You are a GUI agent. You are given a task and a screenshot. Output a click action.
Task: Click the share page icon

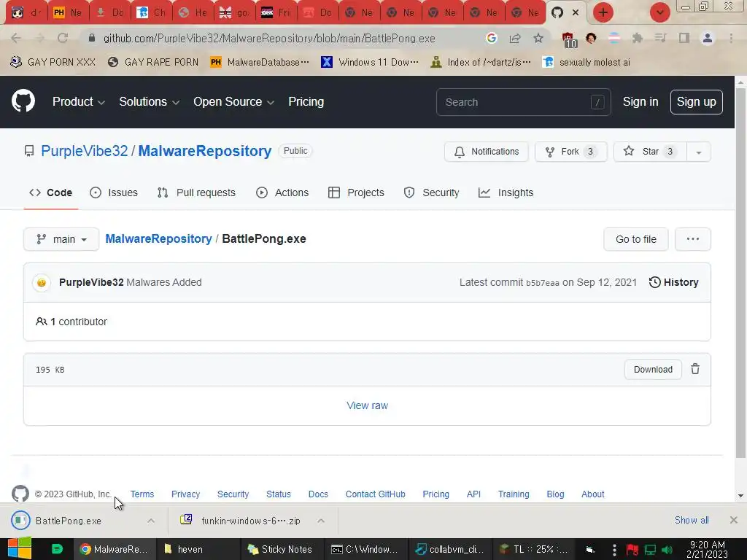pos(514,38)
